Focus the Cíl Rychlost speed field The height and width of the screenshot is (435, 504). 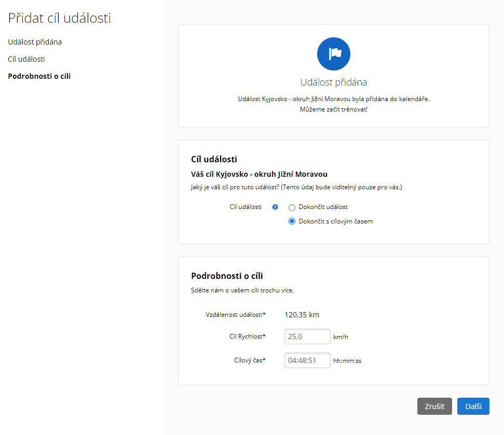(x=307, y=336)
